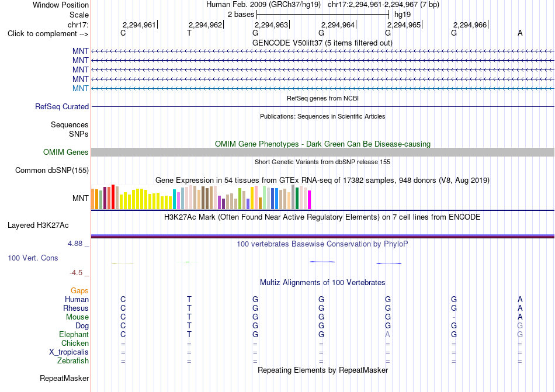Click the 'Click to complement -->' label
This screenshot has width=555, height=392.
pos(48,34)
